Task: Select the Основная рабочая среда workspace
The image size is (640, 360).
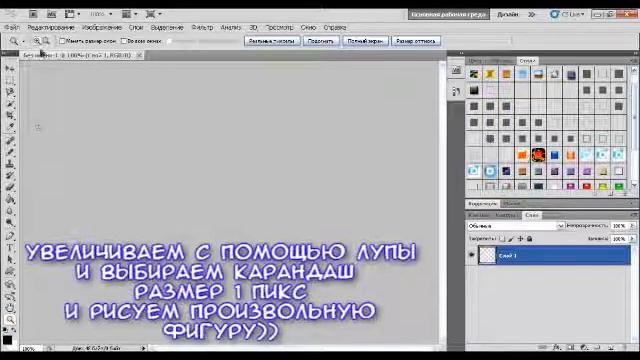Action: [449, 14]
